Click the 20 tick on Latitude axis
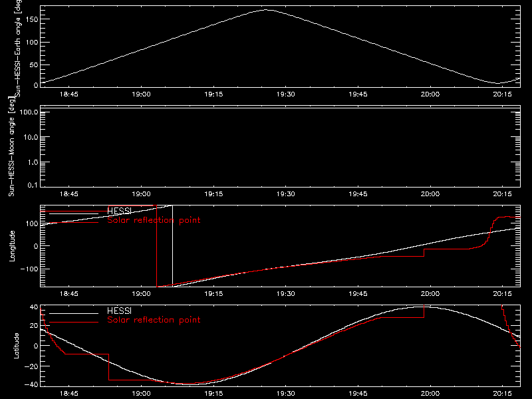 pyautogui.click(x=34, y=326)
